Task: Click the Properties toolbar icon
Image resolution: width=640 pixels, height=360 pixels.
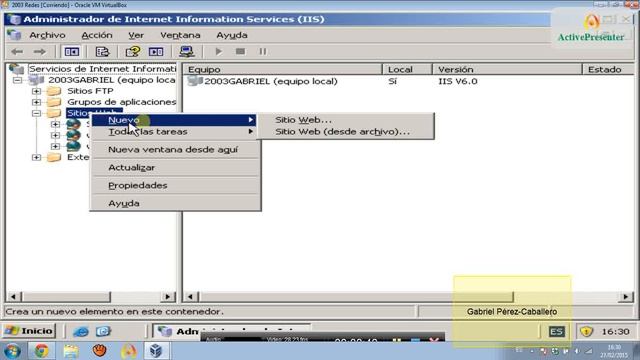Action: [102, 52]
